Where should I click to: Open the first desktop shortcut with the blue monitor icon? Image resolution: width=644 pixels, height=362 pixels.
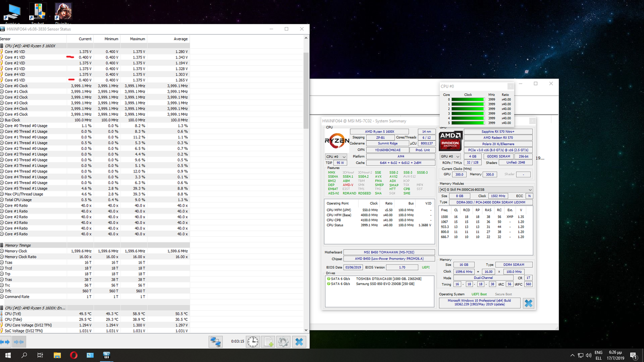12,13
